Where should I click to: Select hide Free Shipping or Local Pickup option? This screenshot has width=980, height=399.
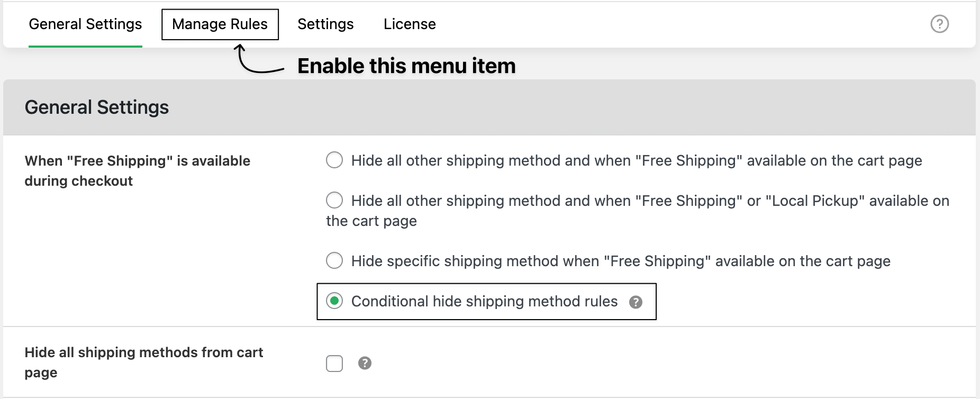pyautogui.click(x=334, y=200)
